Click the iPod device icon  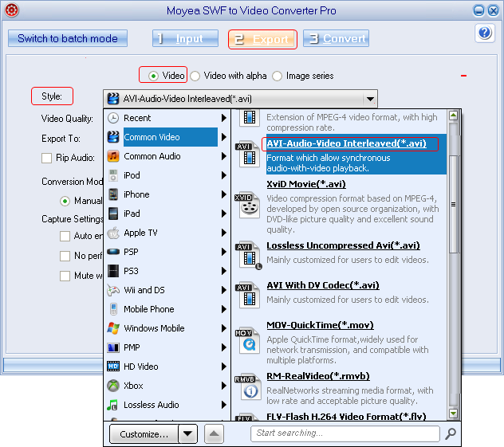113,175
